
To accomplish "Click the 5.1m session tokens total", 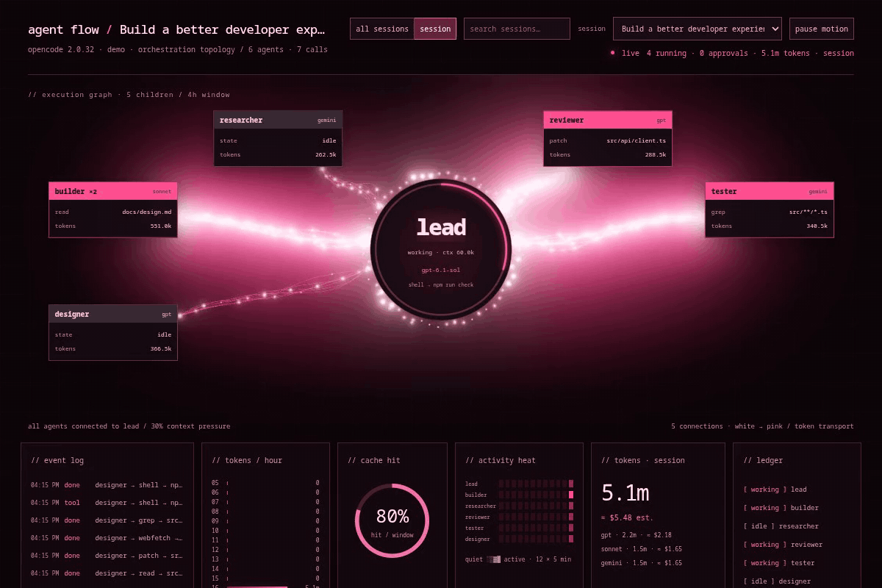I will point(625,492).
